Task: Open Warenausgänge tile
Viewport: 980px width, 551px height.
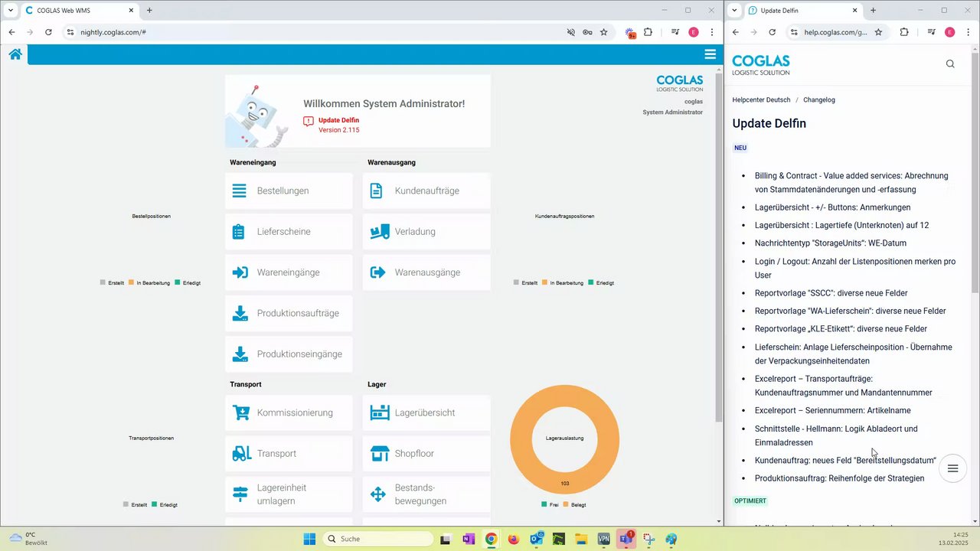Action: coord(426,272)
